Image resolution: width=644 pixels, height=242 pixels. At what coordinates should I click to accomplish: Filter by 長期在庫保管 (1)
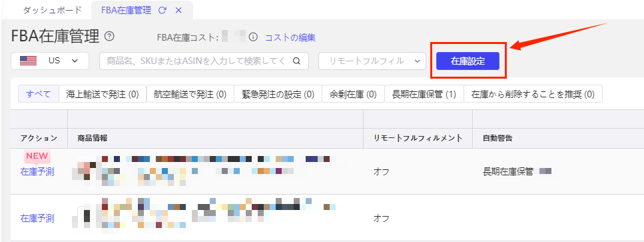[x=424, y=94]
